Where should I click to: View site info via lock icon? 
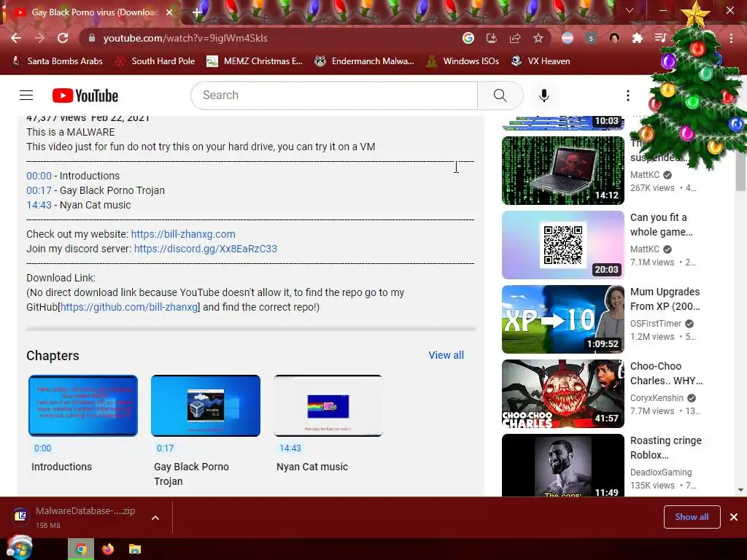pyautogui.click(x=92, y=38)
